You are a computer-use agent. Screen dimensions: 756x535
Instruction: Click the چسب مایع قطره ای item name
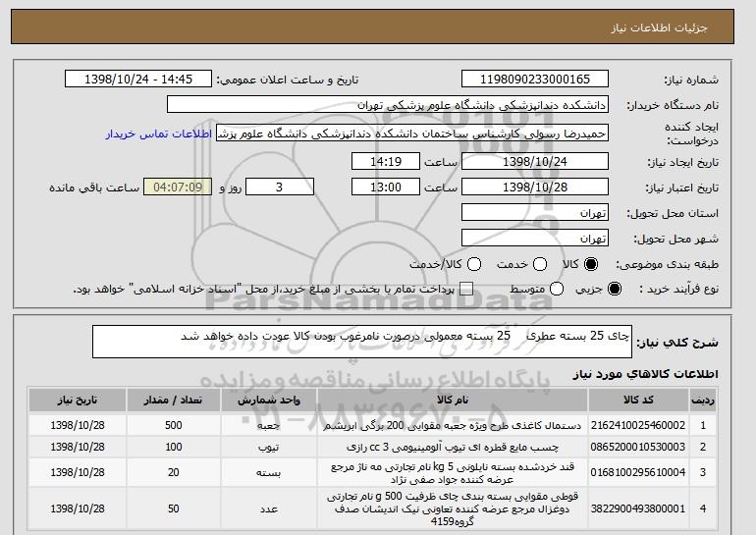tap(453, 448)
